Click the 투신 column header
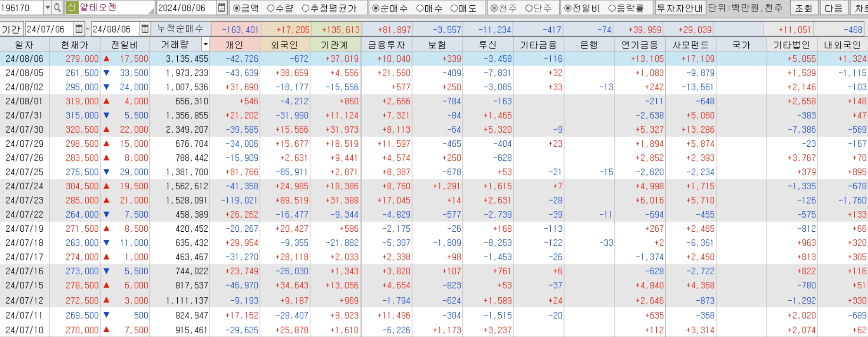This screenshot has height=337, width=868. pyautogui.click(x=488, y=45)
